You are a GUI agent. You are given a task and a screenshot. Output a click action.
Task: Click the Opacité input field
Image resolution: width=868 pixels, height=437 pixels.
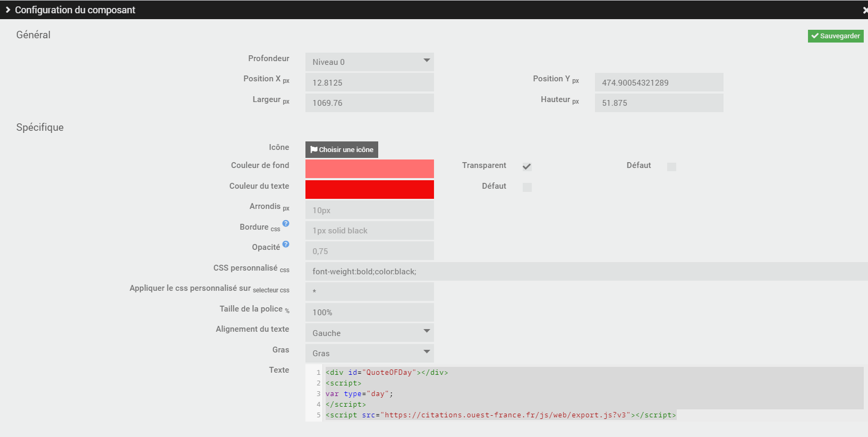[370, 251]
